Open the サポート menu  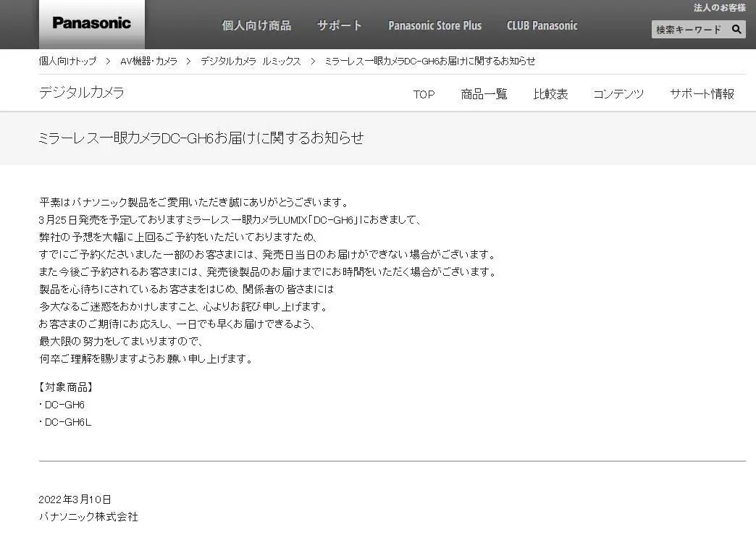pyautogui.click(x=340, y=25)
